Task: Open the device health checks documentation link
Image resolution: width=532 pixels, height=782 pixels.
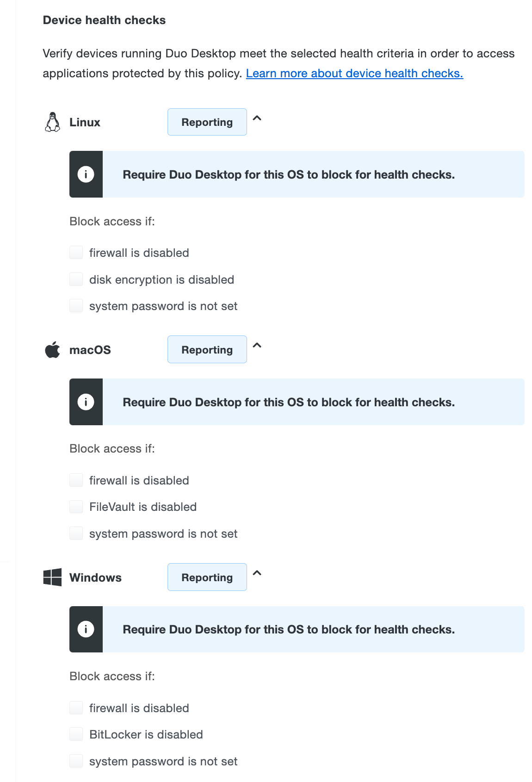Action: 355,73
